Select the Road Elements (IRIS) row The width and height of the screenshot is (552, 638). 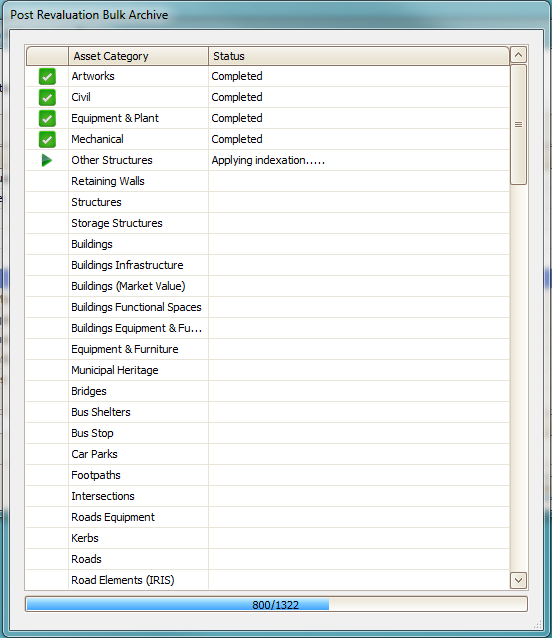click(268, 580)
